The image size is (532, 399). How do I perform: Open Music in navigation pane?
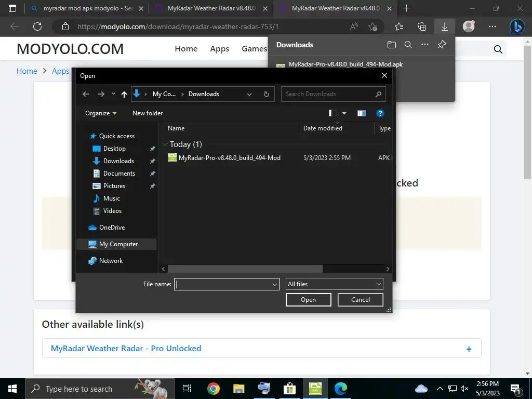pos(111,198)
